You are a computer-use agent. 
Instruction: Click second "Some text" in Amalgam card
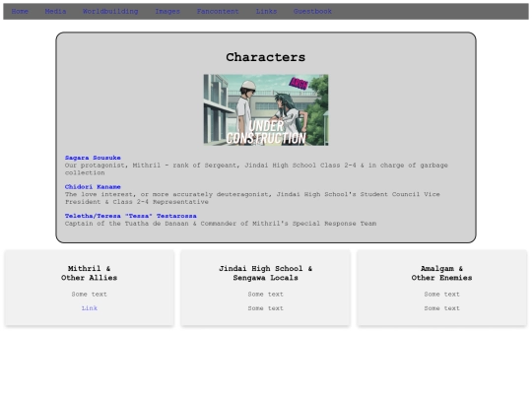[441, 308]
